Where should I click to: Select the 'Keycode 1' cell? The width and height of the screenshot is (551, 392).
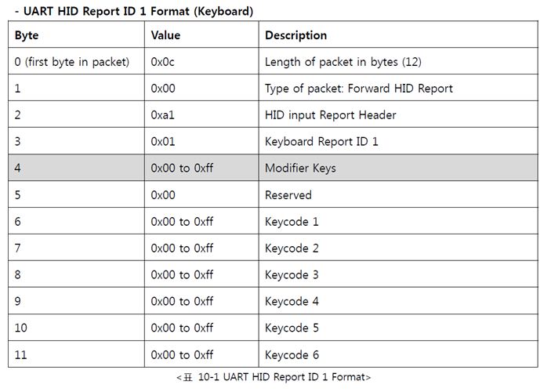[x=398, y=221]
